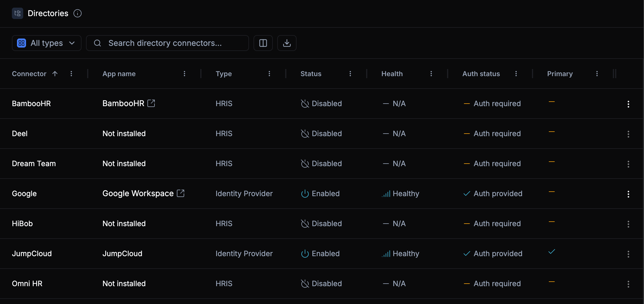This screenshot has height=304, width=644.
Task: Open the Health column options menu
Action: click(x=431, y=74)
